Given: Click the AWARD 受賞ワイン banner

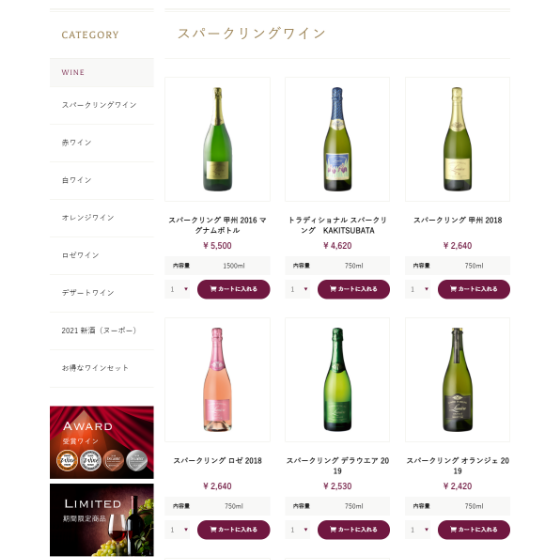Looking at the screenshot, I should point(102,442).
